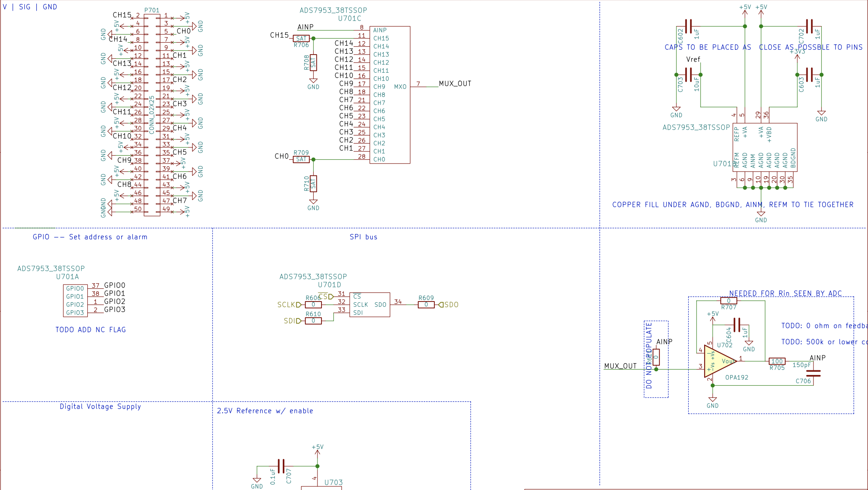Click the 'TODO: 0 ohm on' note
The image size is (868, 490).
[x=824, y=326]
